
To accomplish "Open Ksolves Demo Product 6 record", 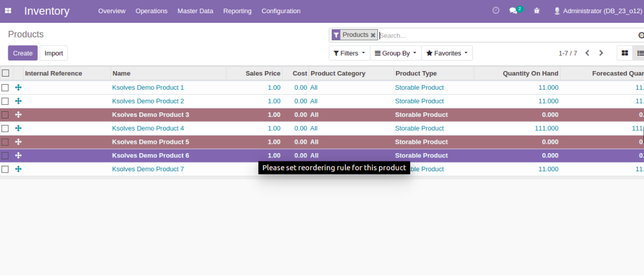I will point(151,155).
